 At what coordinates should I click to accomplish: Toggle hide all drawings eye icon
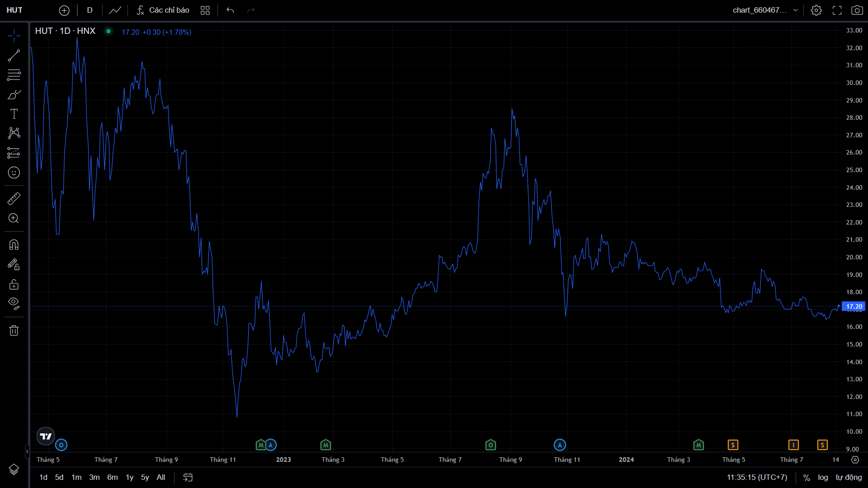pyautogui.click(x=14, y=304)
